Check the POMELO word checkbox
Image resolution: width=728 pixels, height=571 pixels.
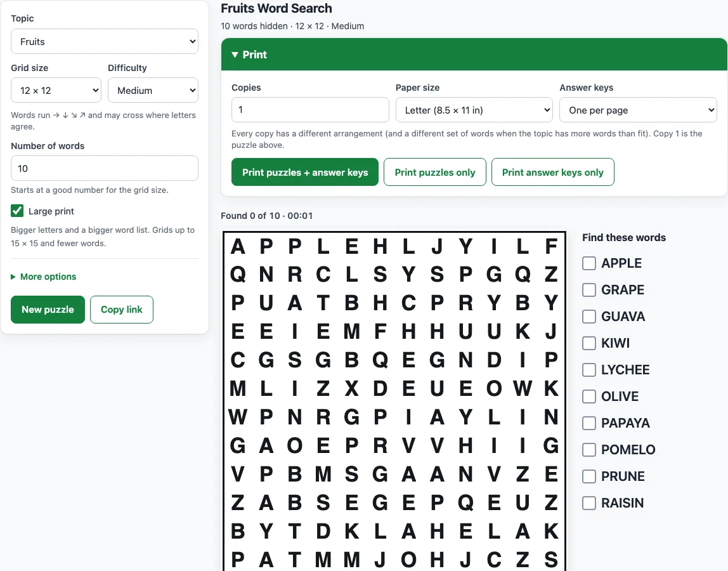(589, 449)
